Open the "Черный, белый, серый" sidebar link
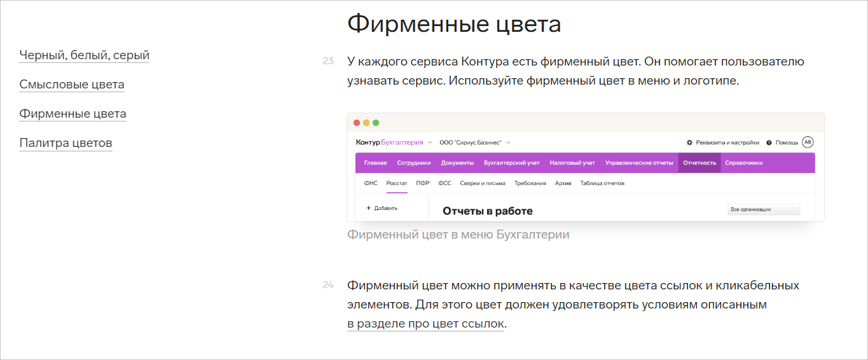868x360 pixels. 84,55
